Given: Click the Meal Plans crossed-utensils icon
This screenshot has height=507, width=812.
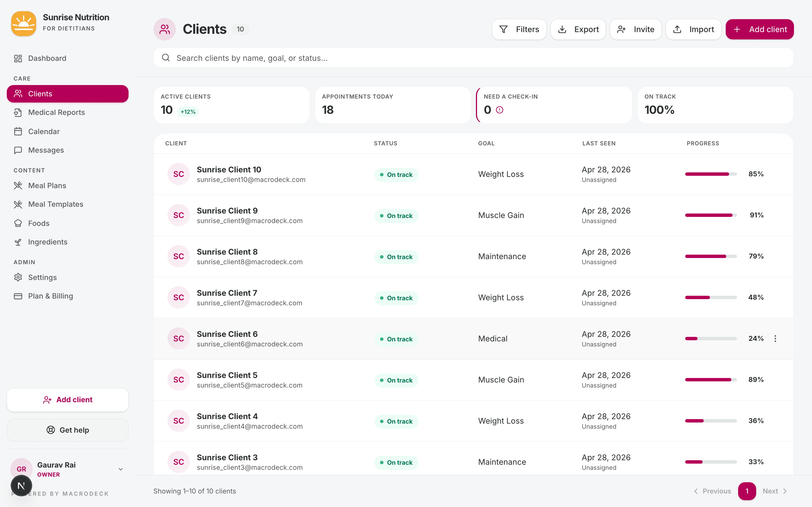Looking at the screenshot, I should [18, 185].
